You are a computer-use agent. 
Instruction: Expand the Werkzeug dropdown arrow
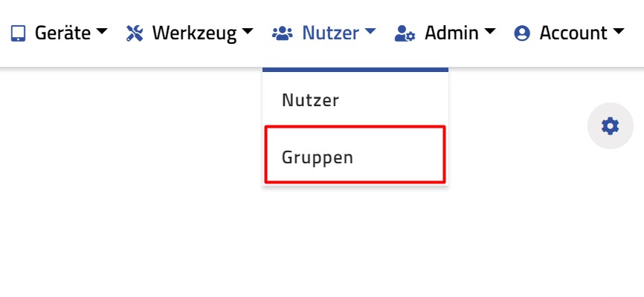(248, 32)
